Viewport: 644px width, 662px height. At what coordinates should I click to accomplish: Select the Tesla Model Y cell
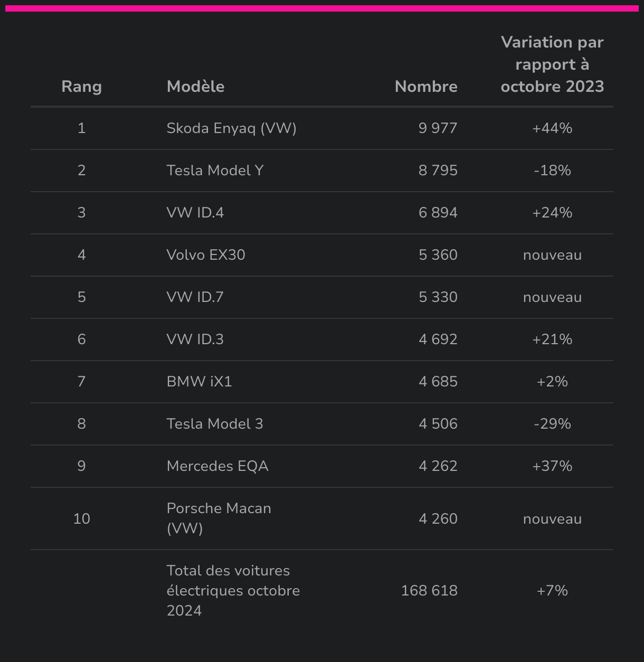click(x=215, y=171)
